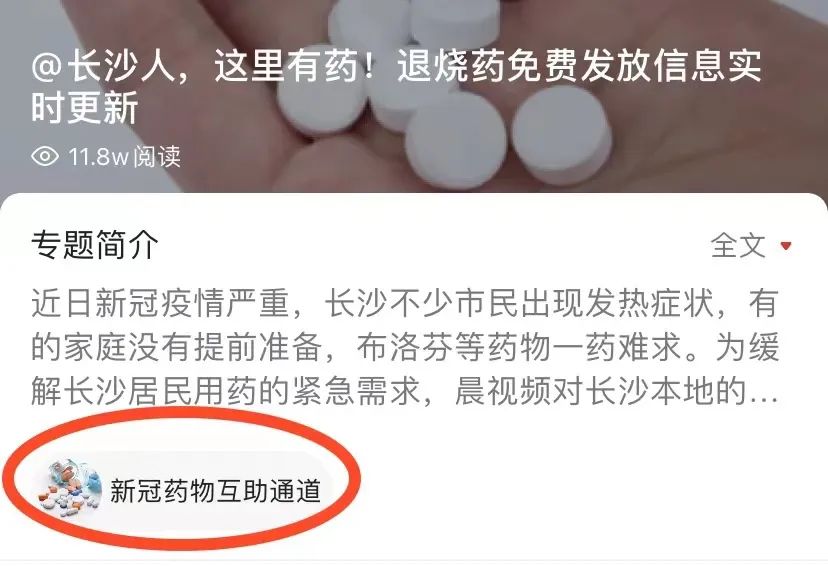Click the 一药难求 phrase in the intro
Screen dimensions: 828x566
(616, 347)
